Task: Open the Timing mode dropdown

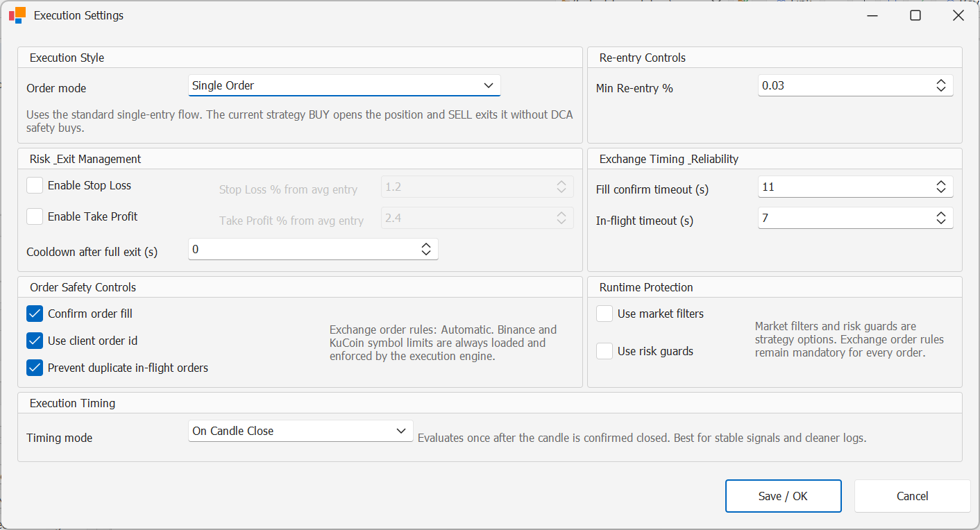Action: [x=301, y=431]
